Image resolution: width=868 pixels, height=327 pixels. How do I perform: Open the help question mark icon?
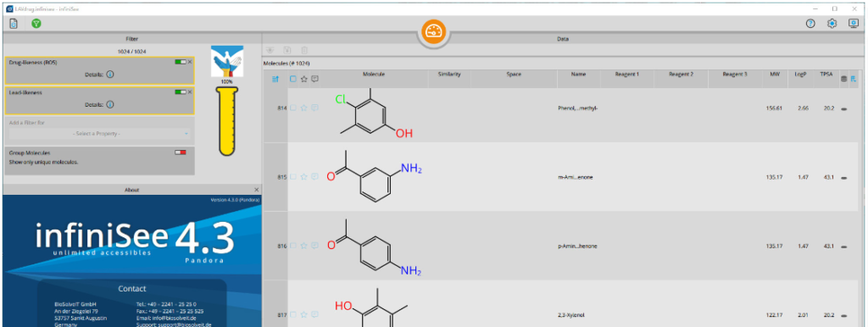[810, 24]
